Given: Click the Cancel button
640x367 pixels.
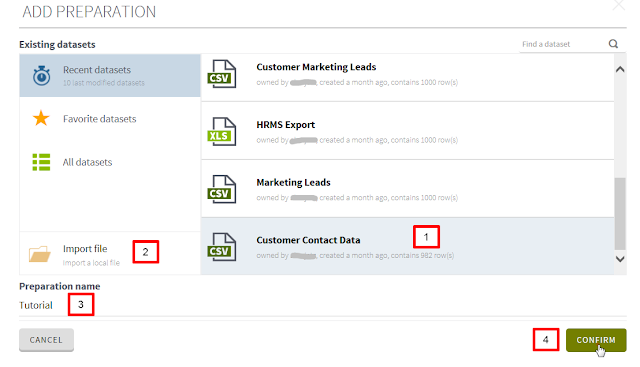Looking at the screenshot, I should coord(46,340).
